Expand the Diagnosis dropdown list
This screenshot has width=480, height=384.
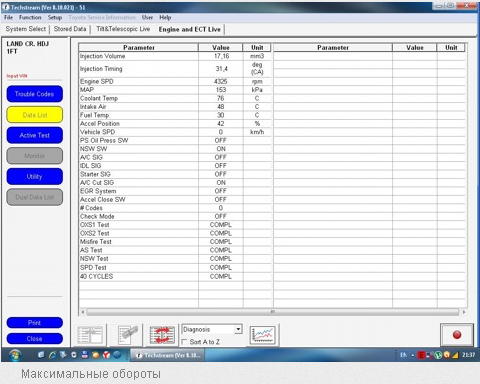tap(238, 329)
